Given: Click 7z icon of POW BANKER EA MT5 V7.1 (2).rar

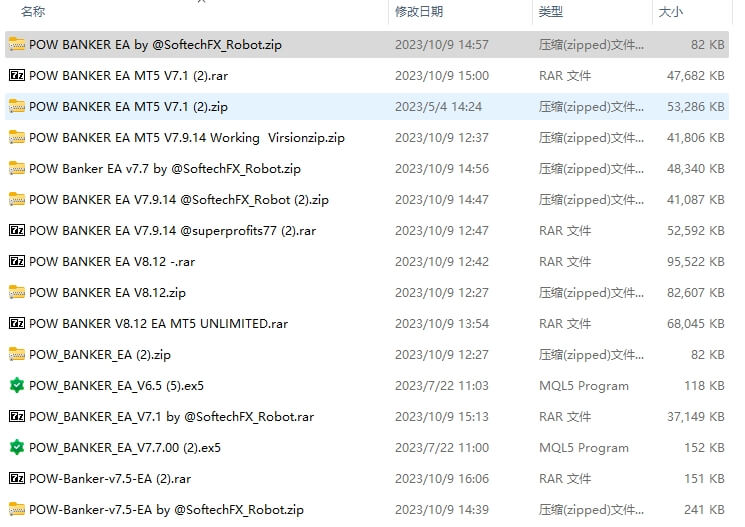Looking at the screenshot, I should (17, 75).
